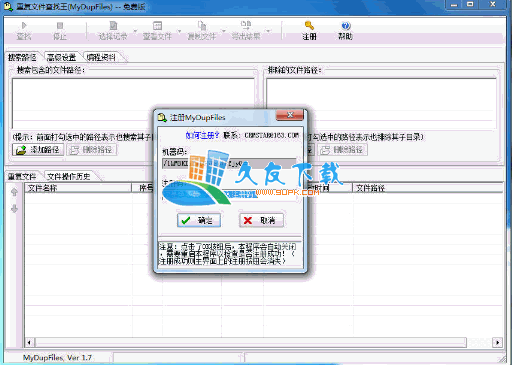Confirm registration with 确定 button
Viewport: 512px width, 365px height.
click(199, 220)
